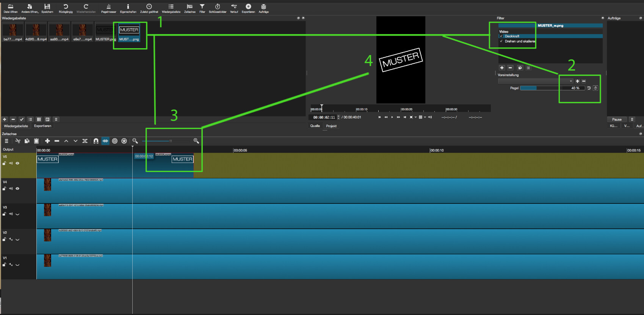Lift clip with timeline up-chevron icon

66,141
